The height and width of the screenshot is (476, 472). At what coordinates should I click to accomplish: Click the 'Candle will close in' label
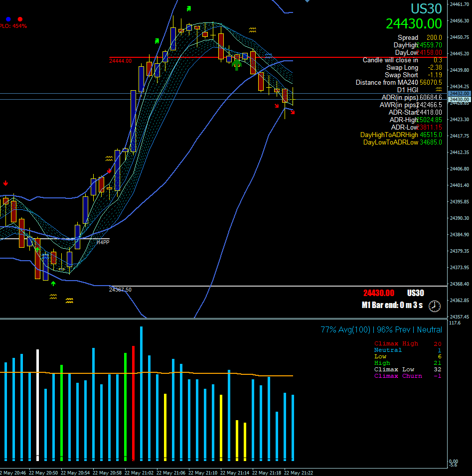click(x=390, y=60)
